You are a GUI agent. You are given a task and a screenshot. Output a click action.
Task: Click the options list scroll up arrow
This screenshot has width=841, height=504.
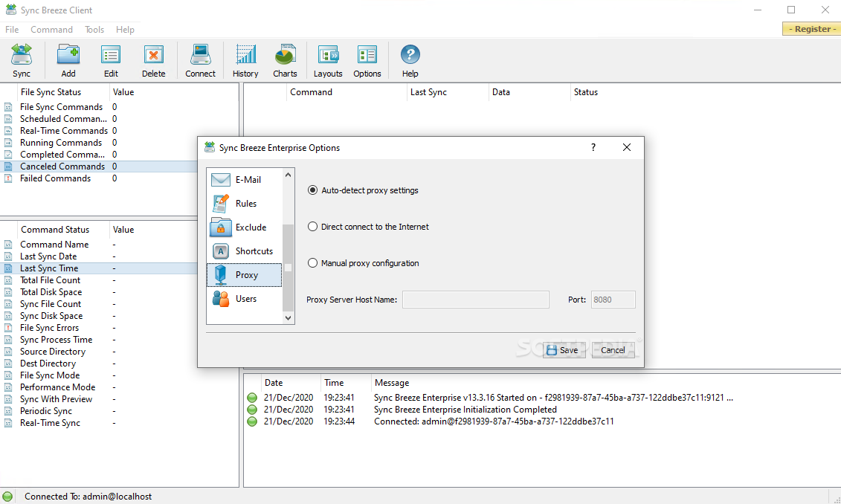coord(288,175)
